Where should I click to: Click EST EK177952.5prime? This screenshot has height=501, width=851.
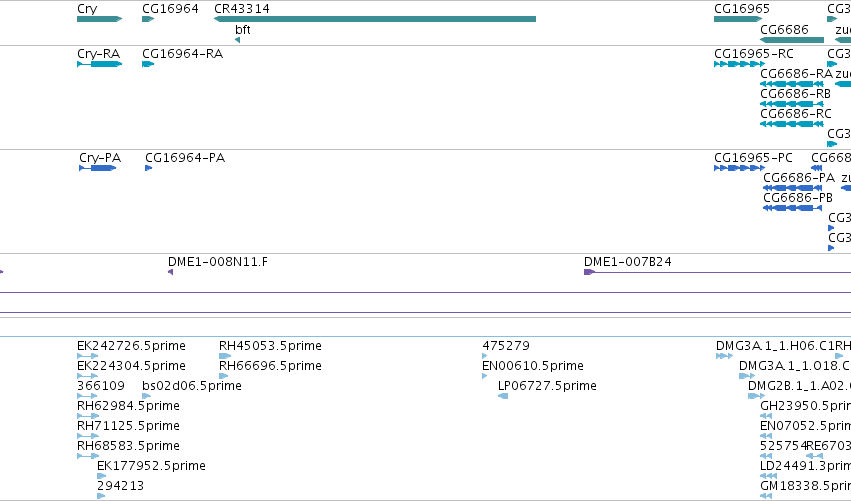pos(101,476)
